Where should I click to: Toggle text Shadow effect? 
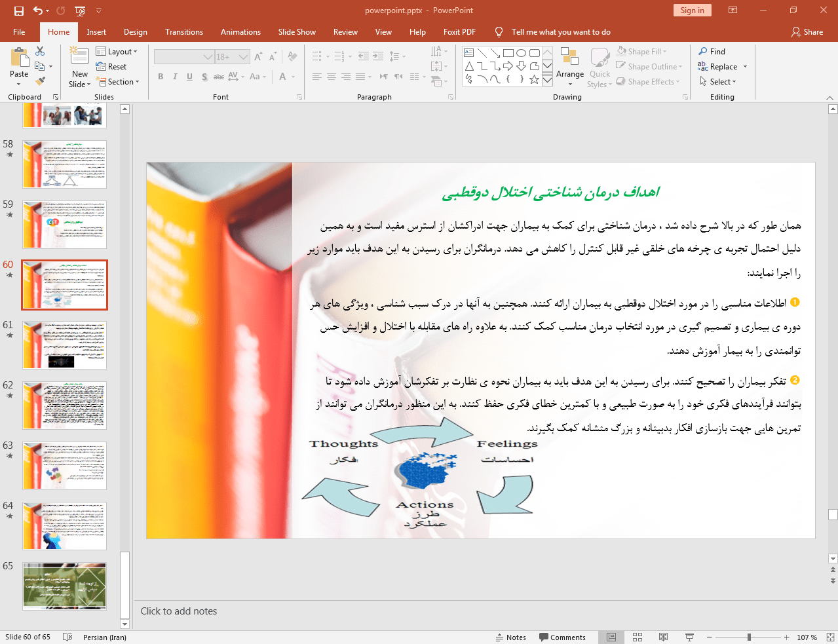click(x=204, y=77)
